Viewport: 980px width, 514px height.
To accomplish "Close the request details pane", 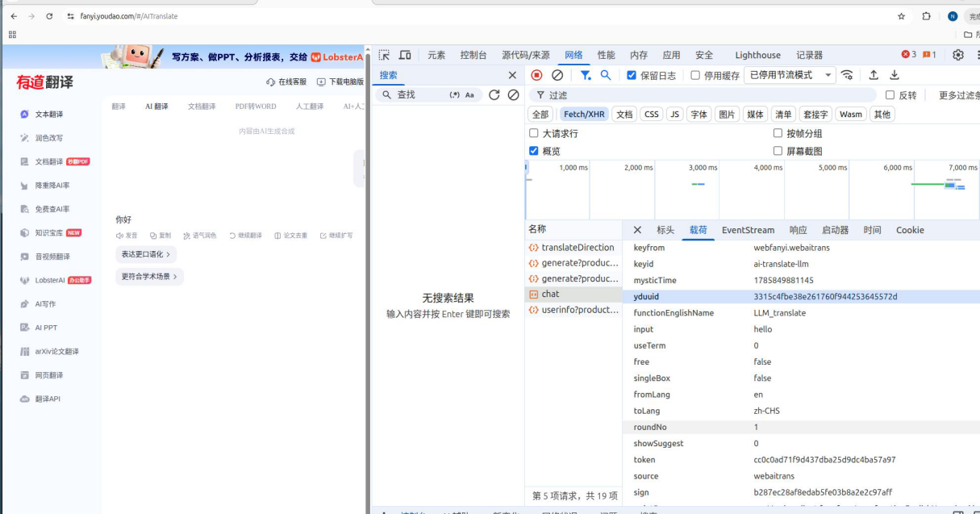I will (x=637, y=230).
